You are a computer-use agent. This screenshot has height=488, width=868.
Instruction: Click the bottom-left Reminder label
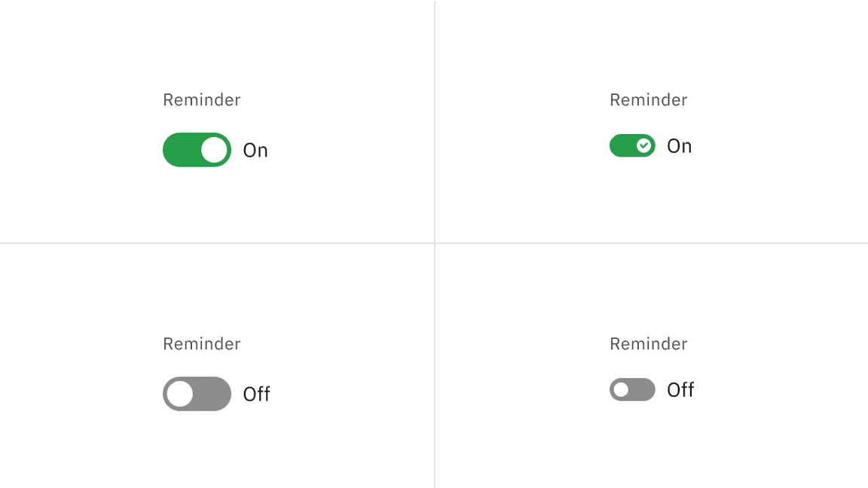click(x=201, y=343)
